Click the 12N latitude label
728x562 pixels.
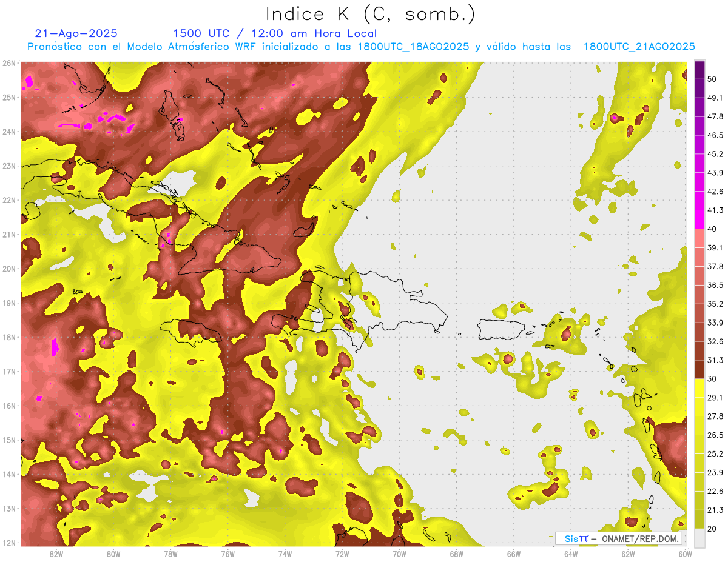coord(9,543)
